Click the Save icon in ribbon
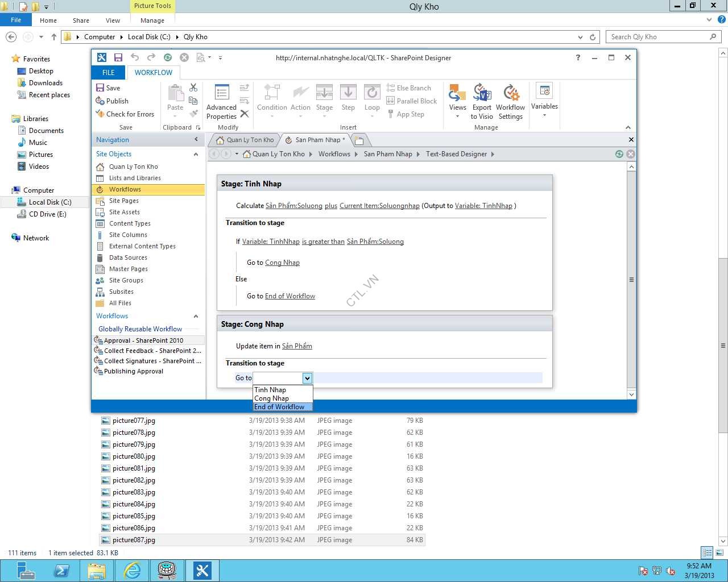This screenshot has width=728, height=582. pyautogui.click(x=100, y=88)
